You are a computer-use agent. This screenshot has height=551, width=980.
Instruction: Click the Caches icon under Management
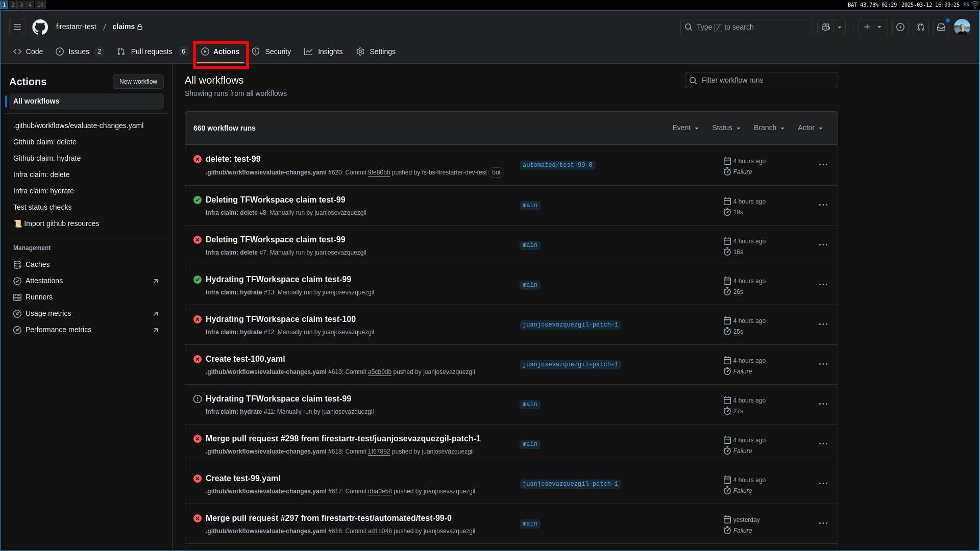(x=18, y=264)
